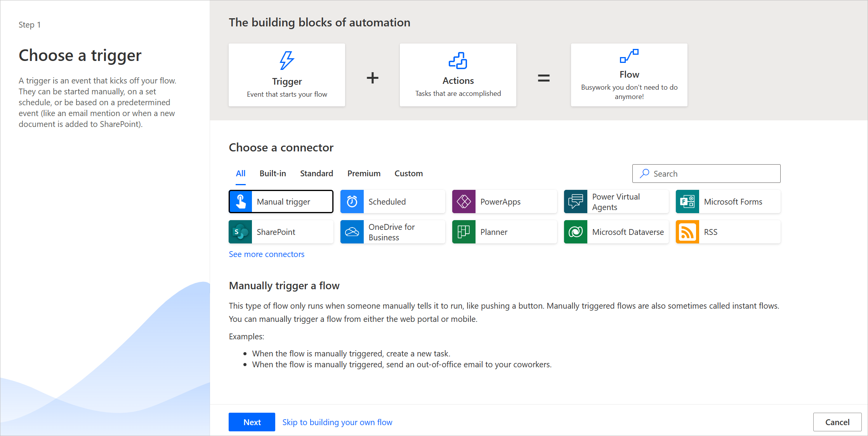Click Skip to building your own flow
The height and width of the screenshot is (436, 868).
click(337, 422)
